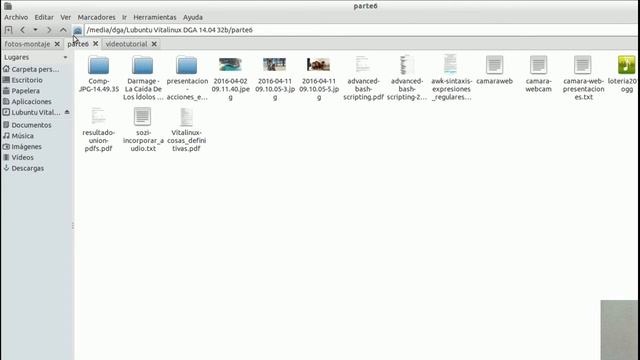Expand the Lugares side pane dropdown

65,58
